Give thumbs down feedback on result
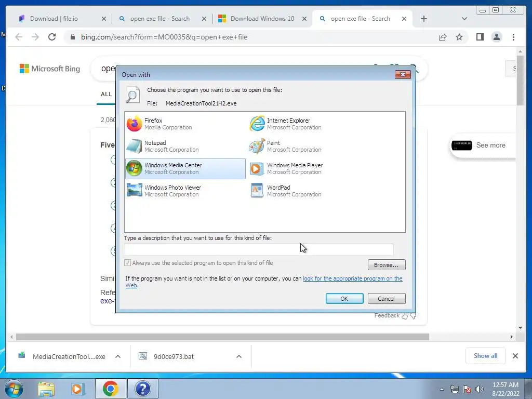532x399 pixels. 413,316
